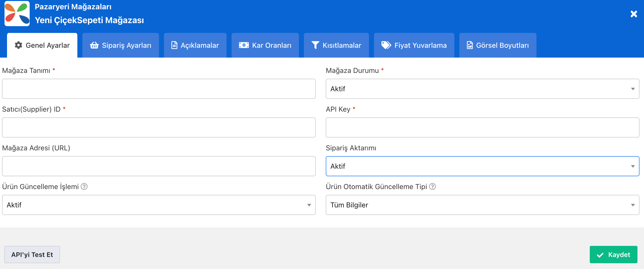Click the image file icon for Görsel Boyutları

(470, 45)
